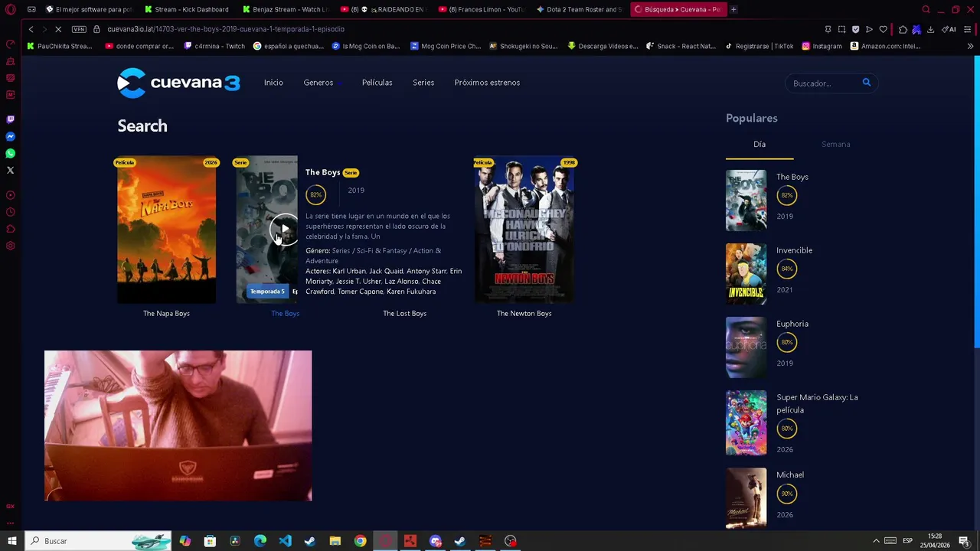Viewport: 980px width, 551px height.
Task: Click the Opera GX logo menu button
Action: (11, 9)
